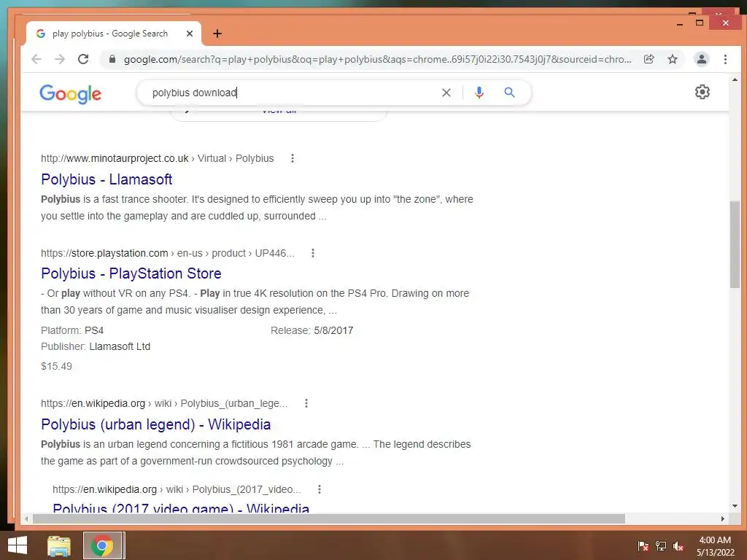Open the Chrome profile menu
Screen dimensions: 747x560
click(701, 59)
